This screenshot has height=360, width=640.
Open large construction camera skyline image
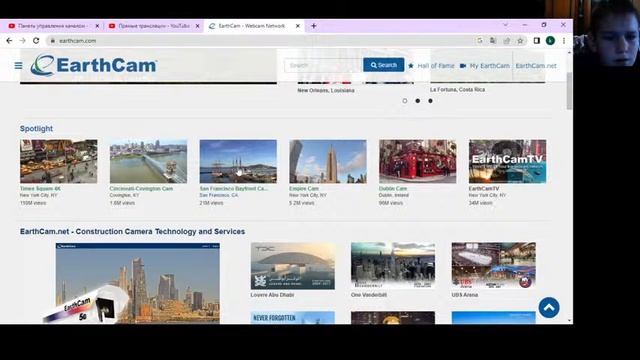point(138,283)
